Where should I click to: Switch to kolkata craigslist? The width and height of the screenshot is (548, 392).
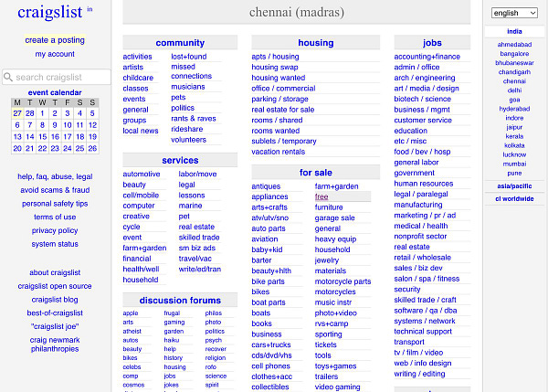pyautogui.click(x=514, y=145)
